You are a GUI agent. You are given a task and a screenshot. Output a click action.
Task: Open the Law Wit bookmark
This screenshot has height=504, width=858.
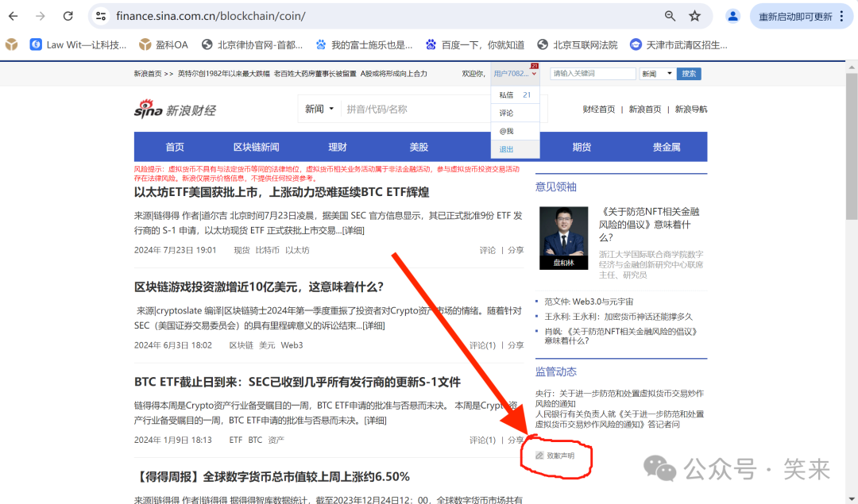tap(78, 44)
